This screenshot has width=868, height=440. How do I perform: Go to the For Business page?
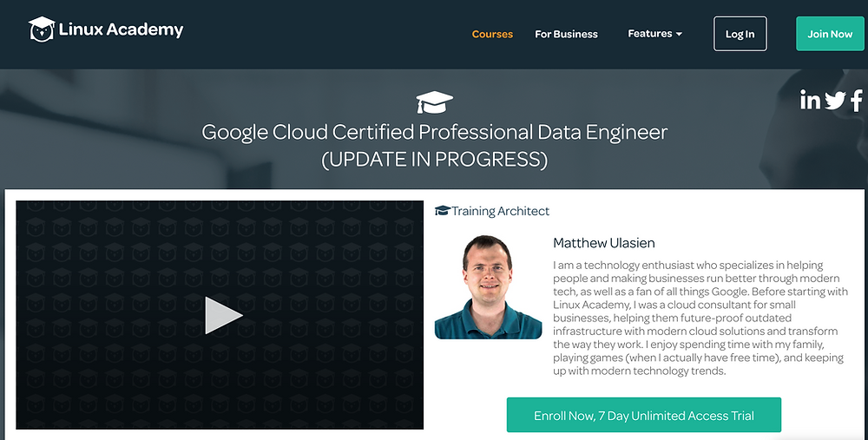566,34
